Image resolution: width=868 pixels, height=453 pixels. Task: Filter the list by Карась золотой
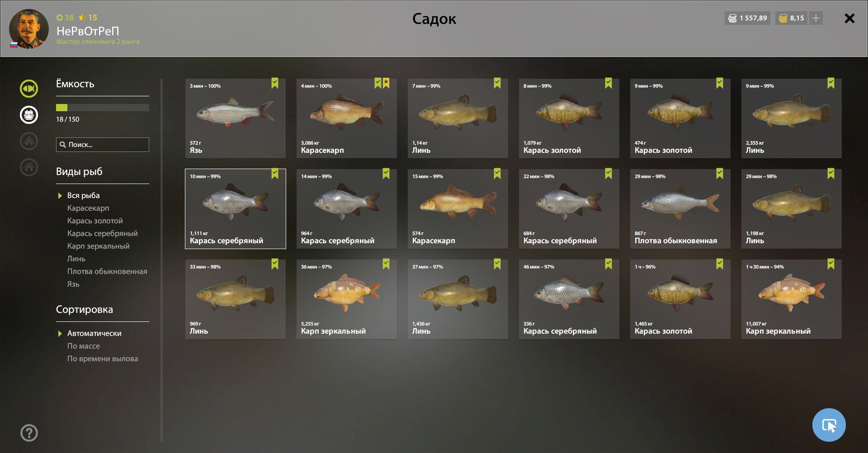coord(95,221)
